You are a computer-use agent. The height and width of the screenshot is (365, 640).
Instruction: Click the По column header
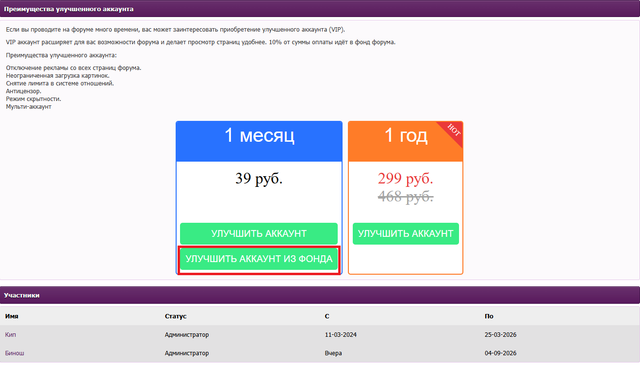(489, 316)
